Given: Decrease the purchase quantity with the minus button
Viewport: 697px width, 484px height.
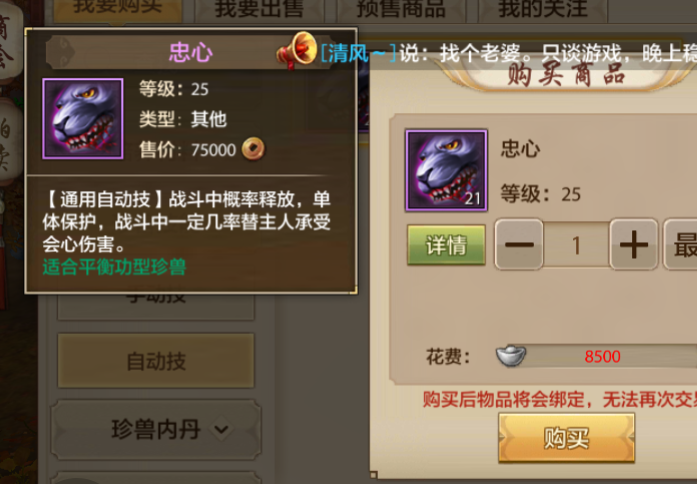Looking at the screenshot, I should (x=519, y=244).
